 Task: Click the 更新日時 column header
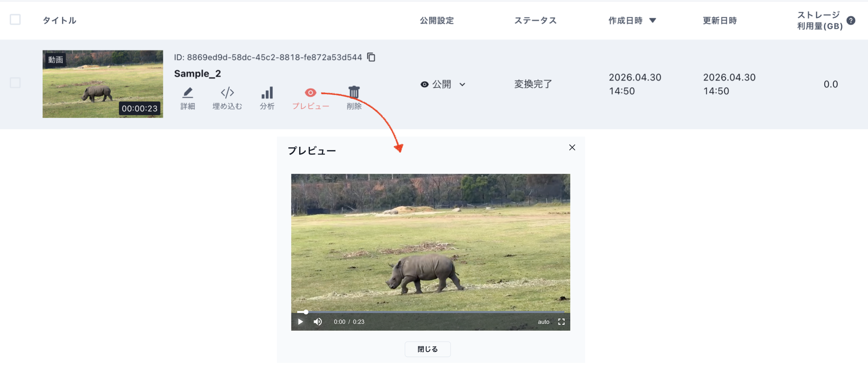pyautogui.click(x=720, y=21)
